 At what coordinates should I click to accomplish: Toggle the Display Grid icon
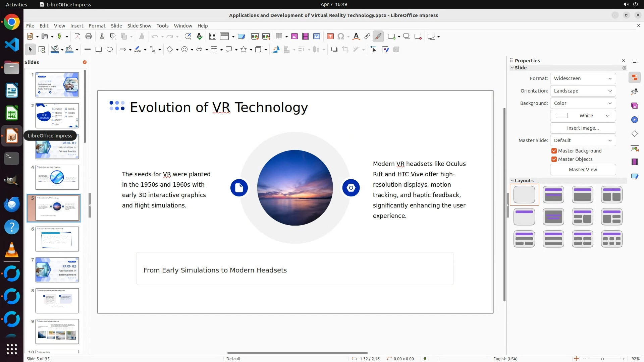point(213,37)
